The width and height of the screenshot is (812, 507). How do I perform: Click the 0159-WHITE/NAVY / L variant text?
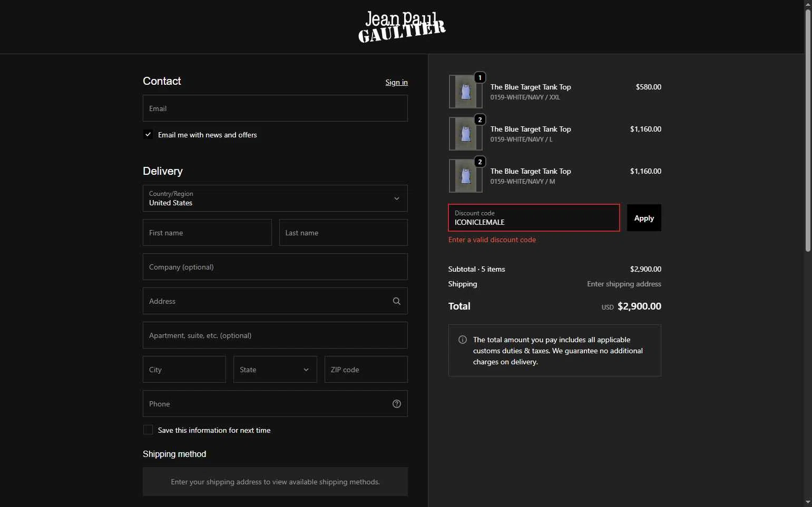coord(521,140)
